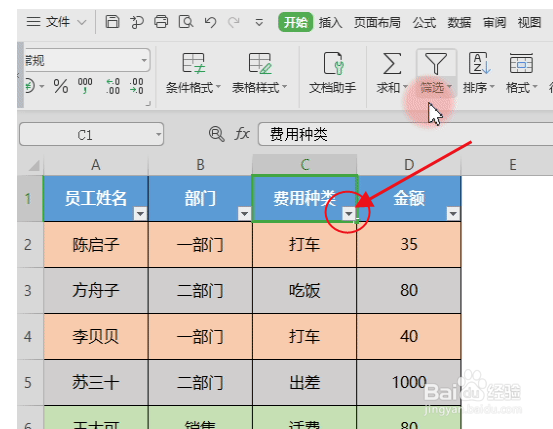This screenshot has width=553, height=429.
Task: Expand the 筛选 dropdown arrow
Action: 449,86
